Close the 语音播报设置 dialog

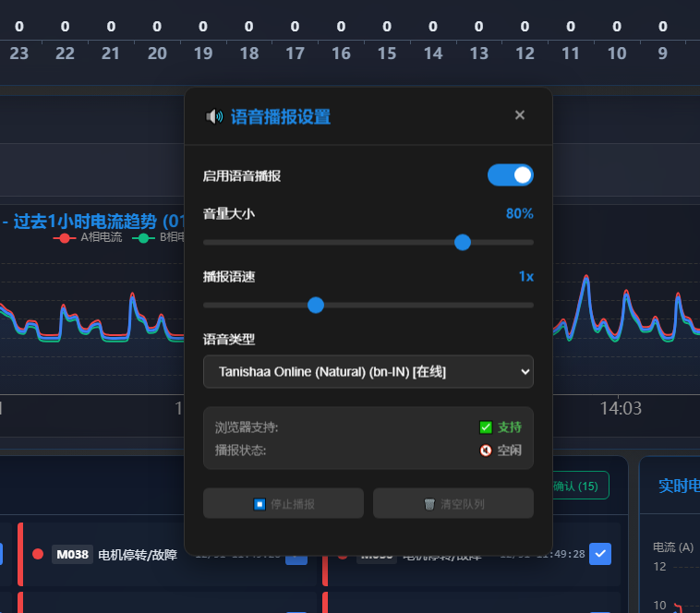point(520,115)
